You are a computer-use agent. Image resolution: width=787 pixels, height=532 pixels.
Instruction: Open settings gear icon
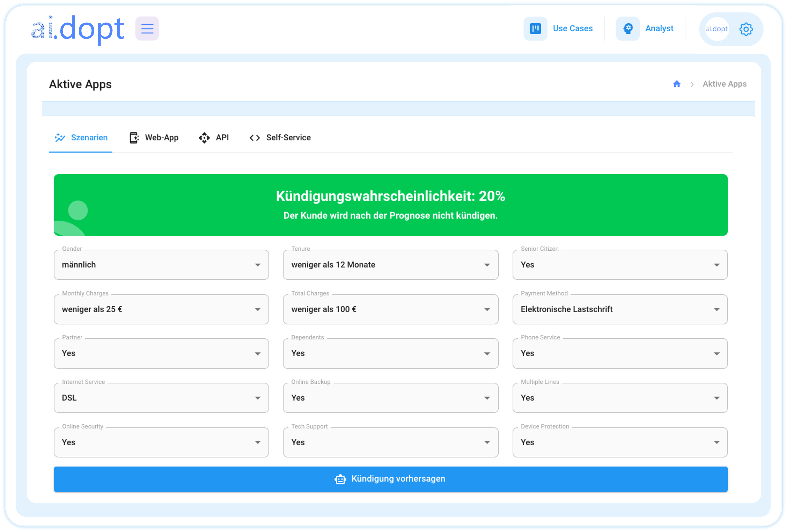pos(746,29)
